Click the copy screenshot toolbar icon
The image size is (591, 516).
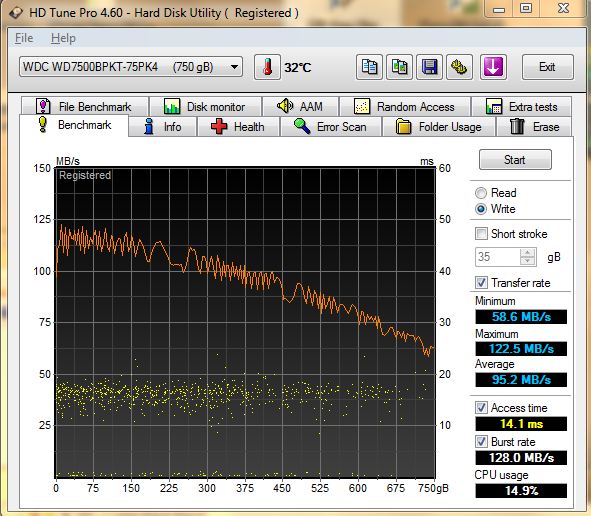399,67
